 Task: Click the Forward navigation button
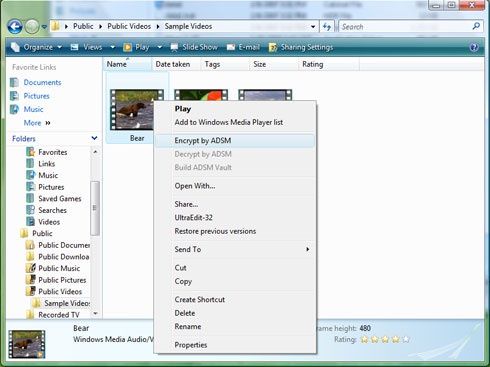click(32, 27)
